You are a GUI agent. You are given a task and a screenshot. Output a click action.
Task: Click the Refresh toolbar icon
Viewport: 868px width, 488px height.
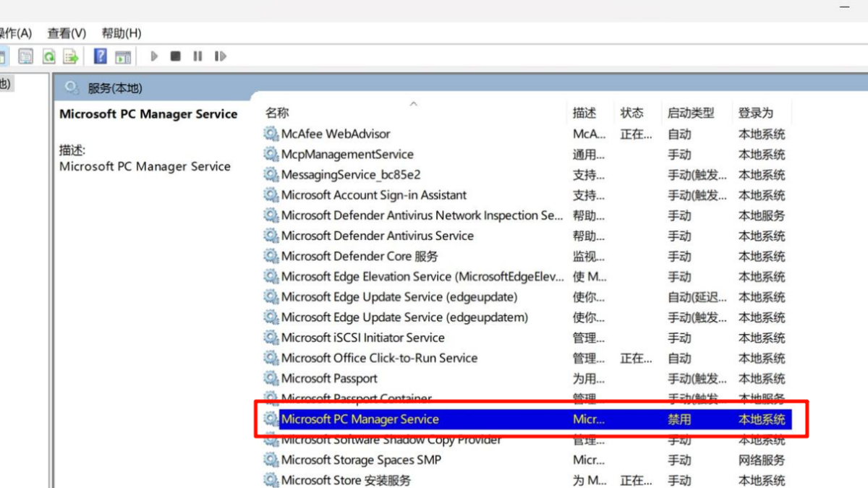(49, 56)
